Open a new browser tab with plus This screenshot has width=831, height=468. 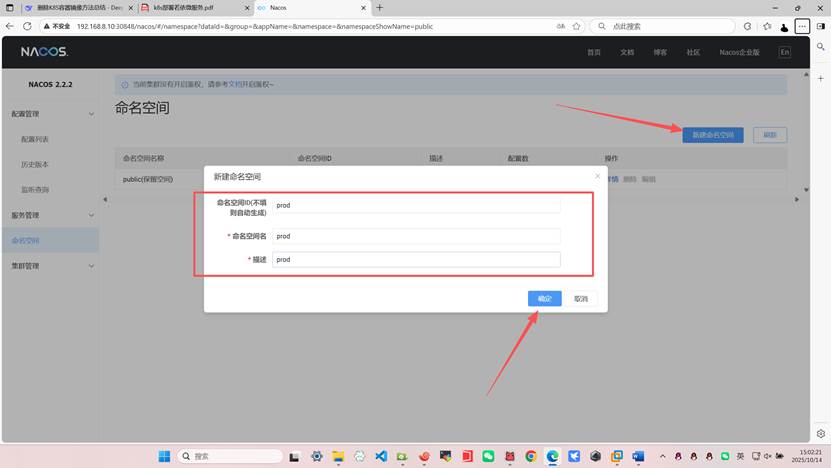(x=379, y=7)
